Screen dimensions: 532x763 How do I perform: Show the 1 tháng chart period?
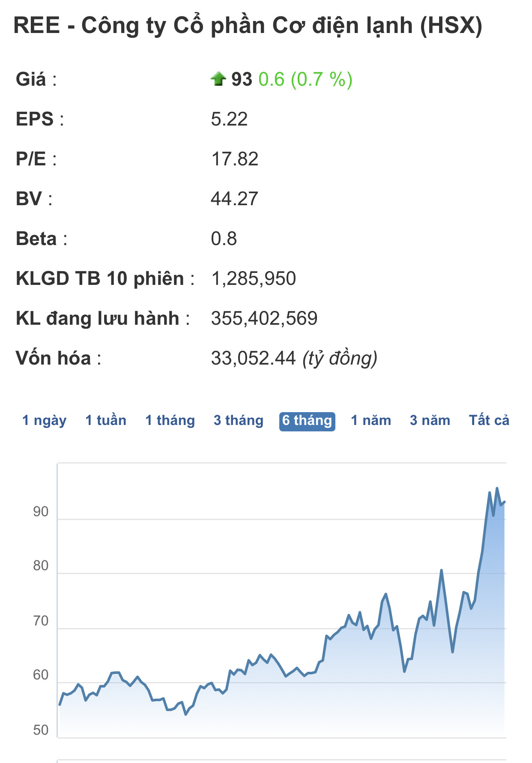[x=170, y=420]
